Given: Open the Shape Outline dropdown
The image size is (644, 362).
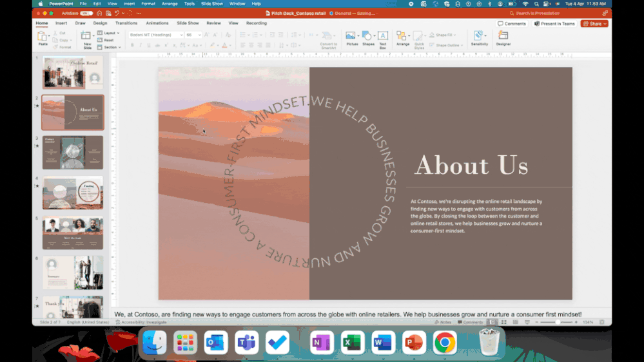Looking at the screenshot, I should [446, 45].
